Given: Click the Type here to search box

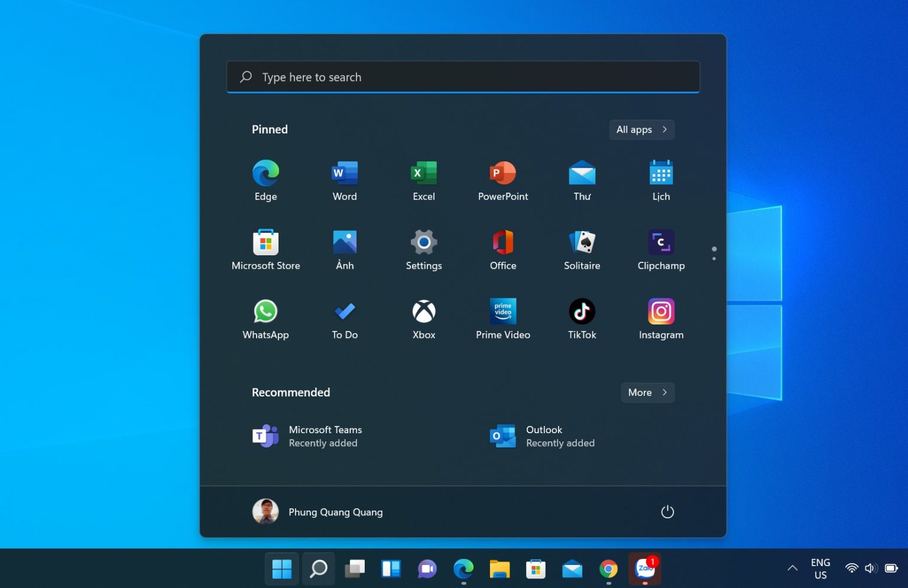Looking at the screenshot, I should tap(463, 77).
